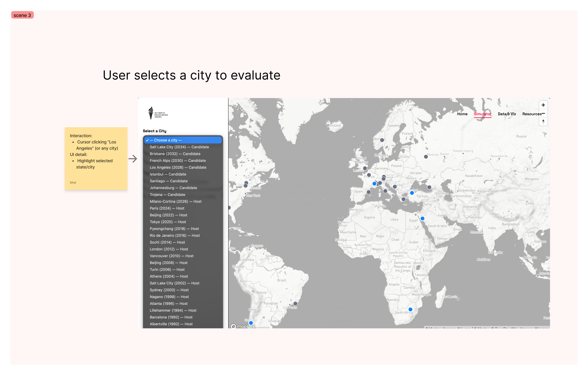Select Paris (2024) — Host
The image size is (588, 375).
click(183, 208)
